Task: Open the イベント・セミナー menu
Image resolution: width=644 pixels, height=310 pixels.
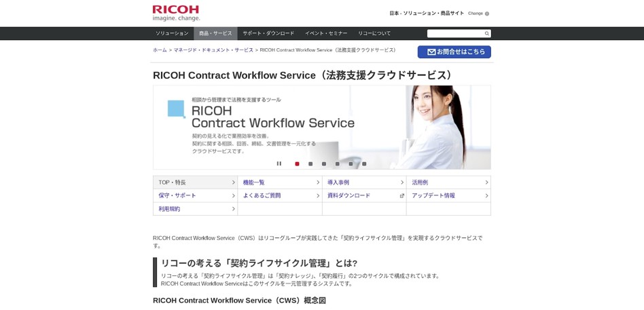Action: [x=326, y=34]
